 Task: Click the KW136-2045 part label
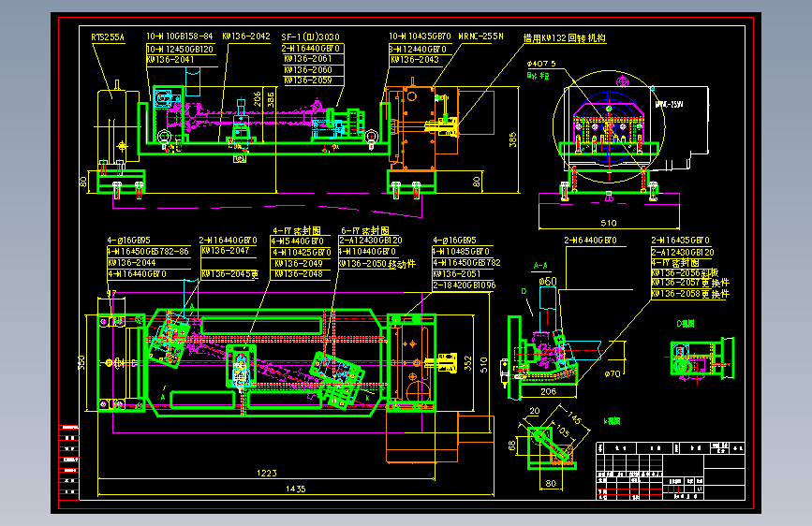pos(229,274)
